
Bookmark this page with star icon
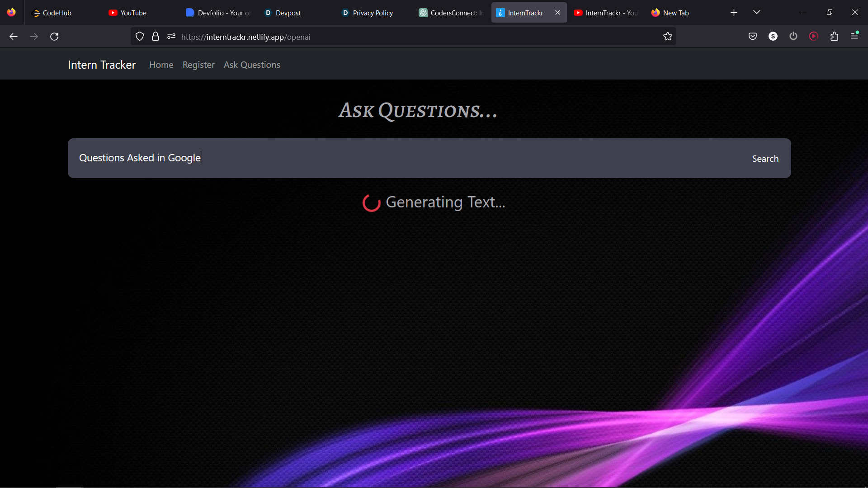click(x=667, y=37)
